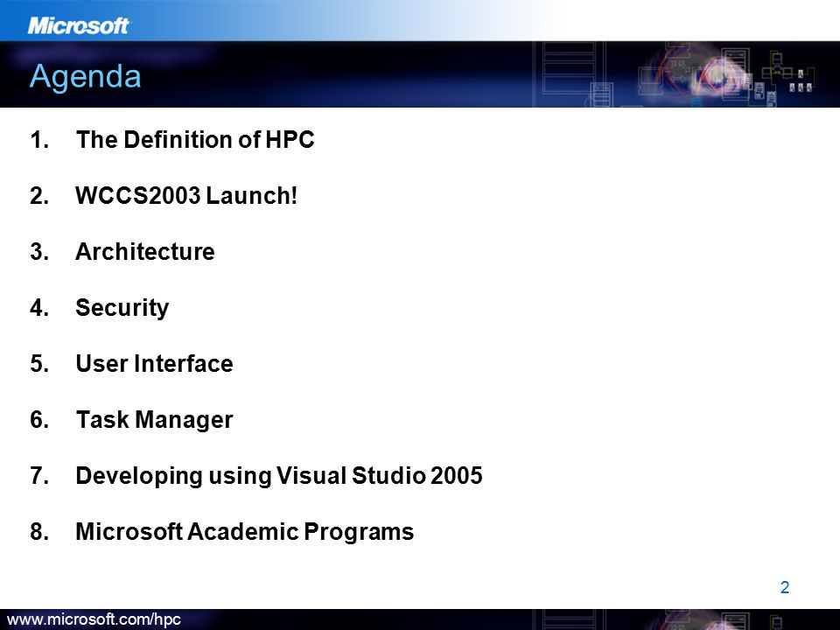This screenshot has width=840, height=630.
Task: Click the Microsoft logo in the header
Action: (78, 25)
